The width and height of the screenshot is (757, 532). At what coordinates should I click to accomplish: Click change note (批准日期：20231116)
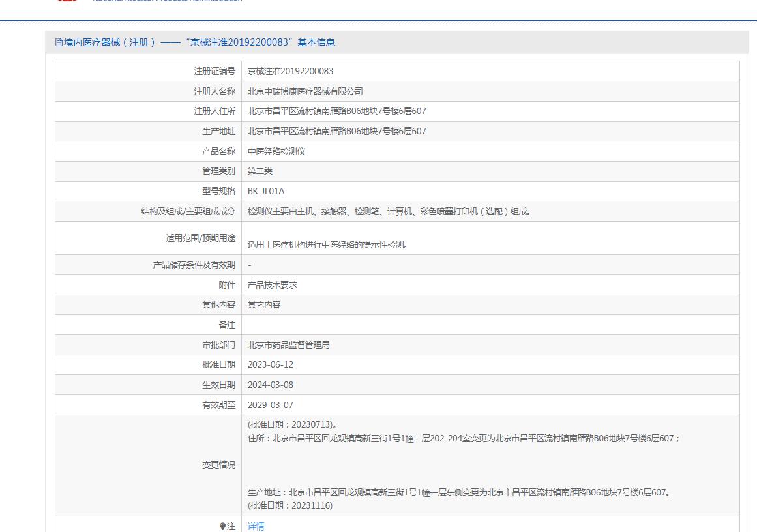pos(290,506)
